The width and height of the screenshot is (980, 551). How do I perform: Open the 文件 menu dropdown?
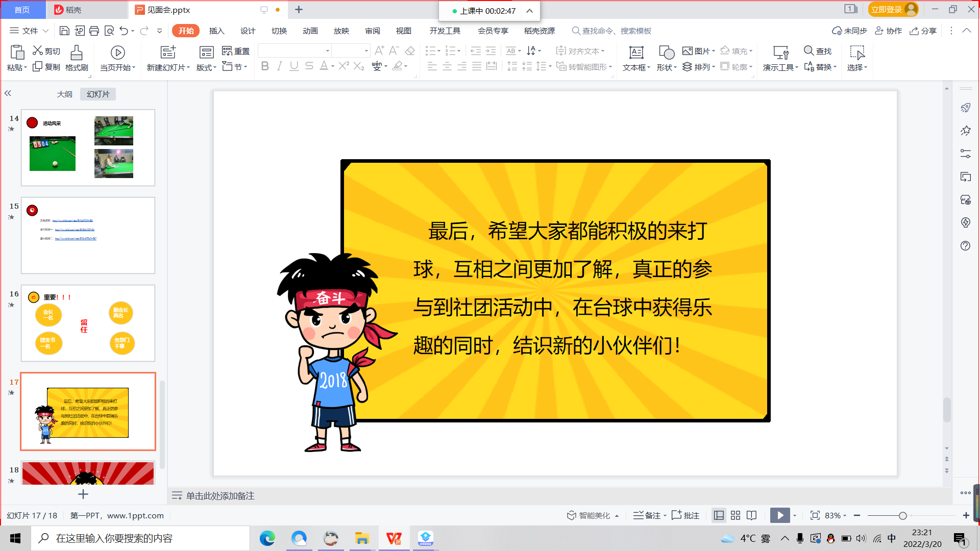(x=30, y=31)
